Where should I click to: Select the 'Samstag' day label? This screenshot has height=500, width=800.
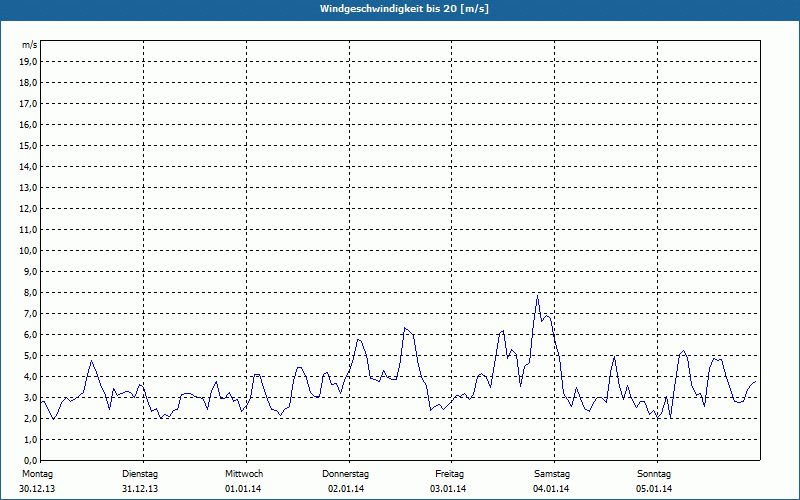coord(552,474)
